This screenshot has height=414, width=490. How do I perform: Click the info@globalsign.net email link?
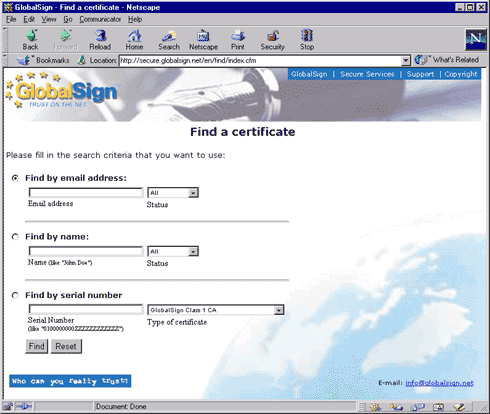(439, 383)
